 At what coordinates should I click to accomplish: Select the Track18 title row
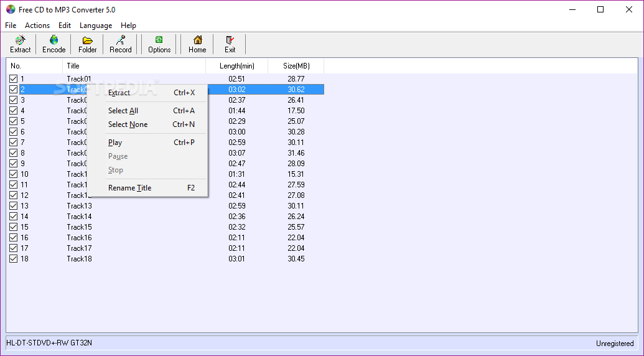click(x=79, y=259)
